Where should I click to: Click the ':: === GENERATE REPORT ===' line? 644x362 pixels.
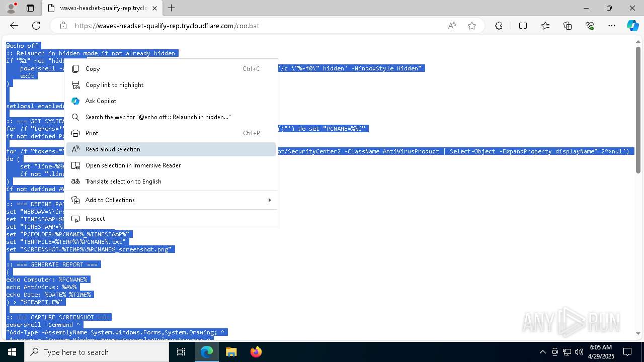(x=52, y=264)
